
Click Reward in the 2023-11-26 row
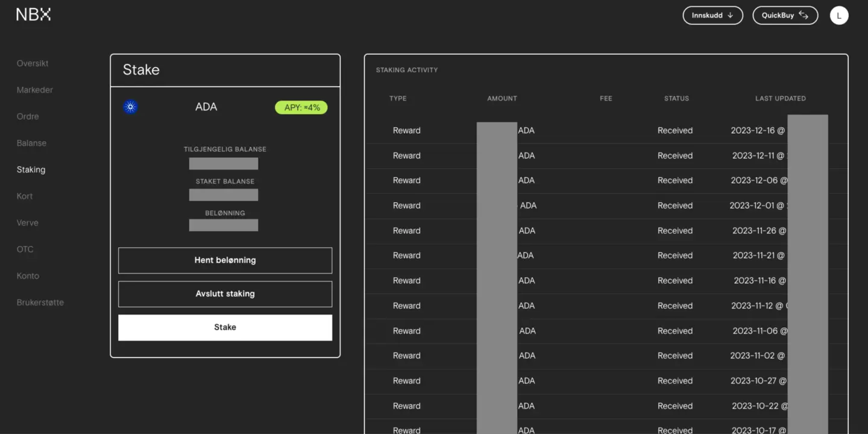[407, 231]
